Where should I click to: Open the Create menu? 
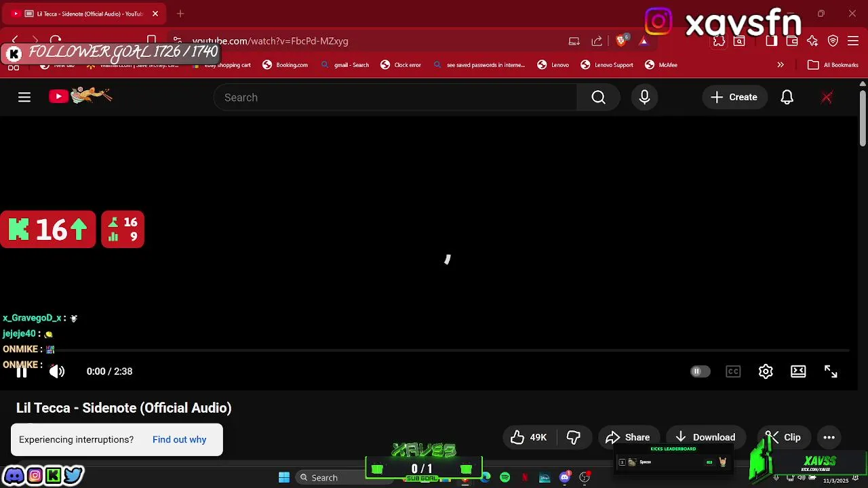point(734,98)
